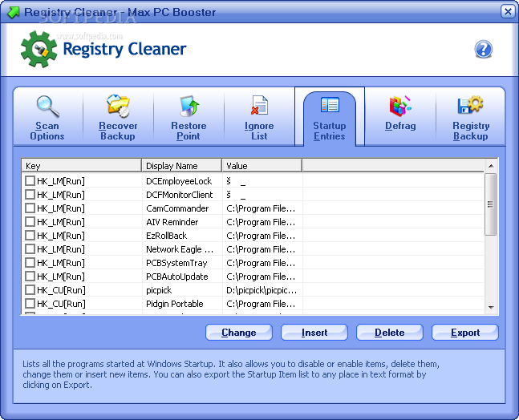Open the Scan Options tab label

tap(47, 131)
